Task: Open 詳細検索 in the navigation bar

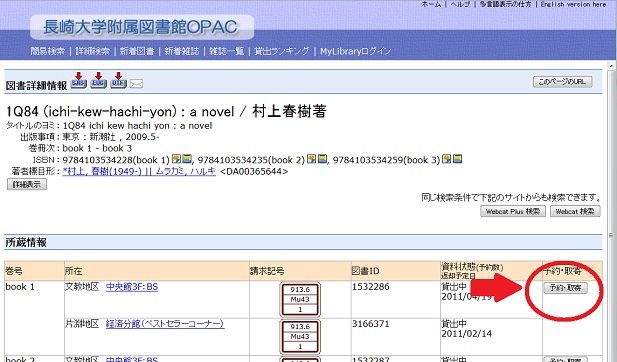Action: point(92,51)
